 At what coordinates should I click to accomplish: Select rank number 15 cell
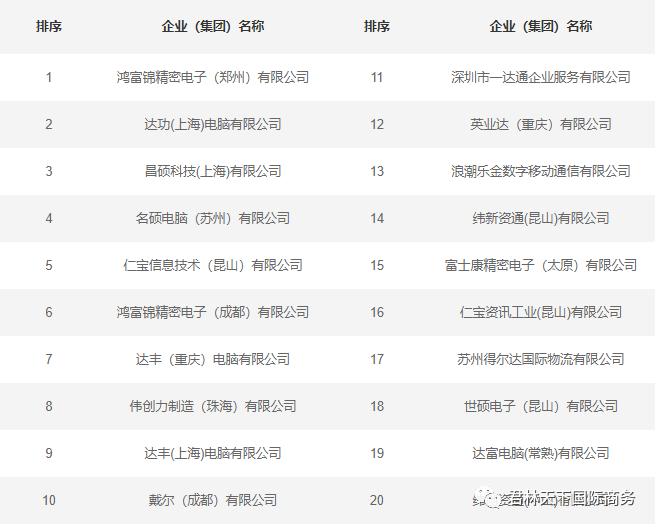377,265
